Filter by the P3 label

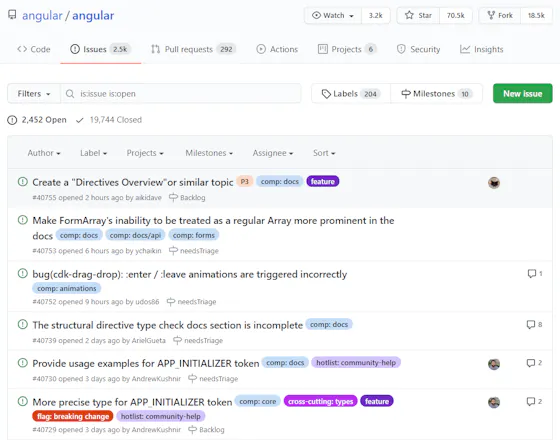tap(245, 181)
